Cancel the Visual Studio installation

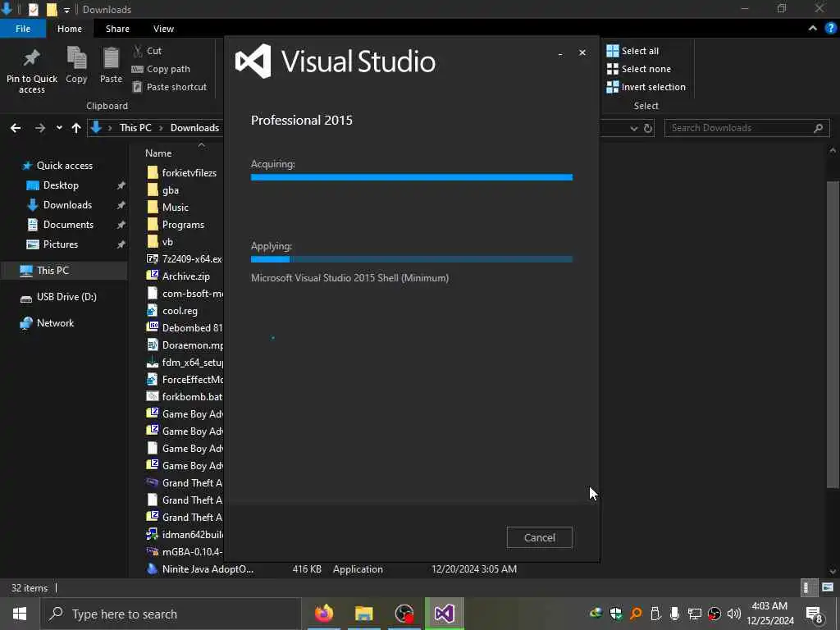(540, 537)
